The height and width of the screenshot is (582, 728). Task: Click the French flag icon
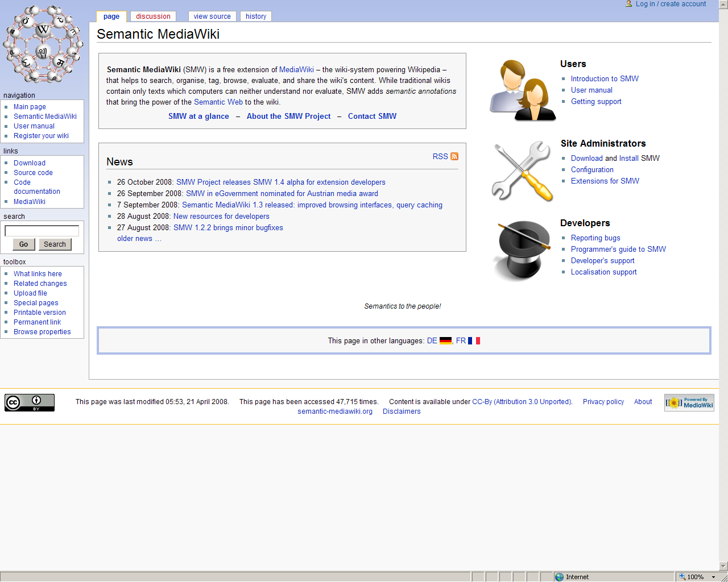pos(474,341)
